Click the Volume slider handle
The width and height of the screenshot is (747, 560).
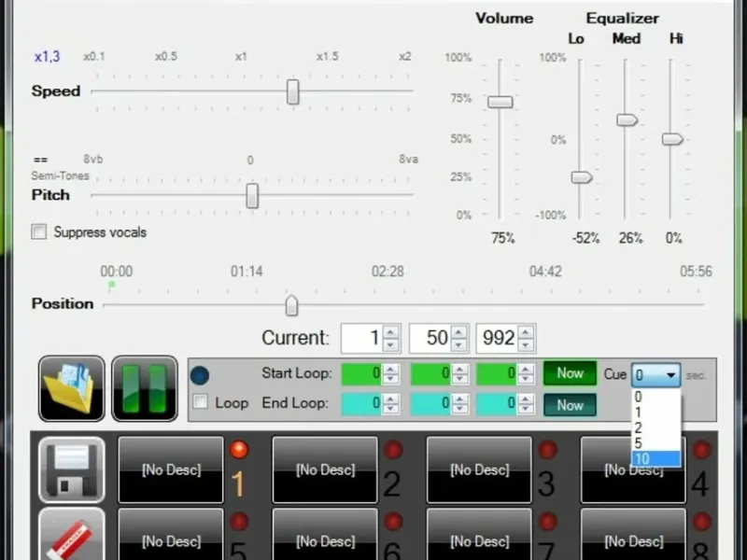coord(500,102)
